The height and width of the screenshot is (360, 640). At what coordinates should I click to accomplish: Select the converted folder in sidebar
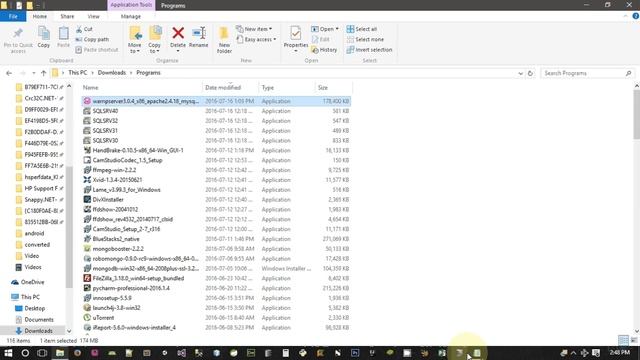click(x=37, y=245)
